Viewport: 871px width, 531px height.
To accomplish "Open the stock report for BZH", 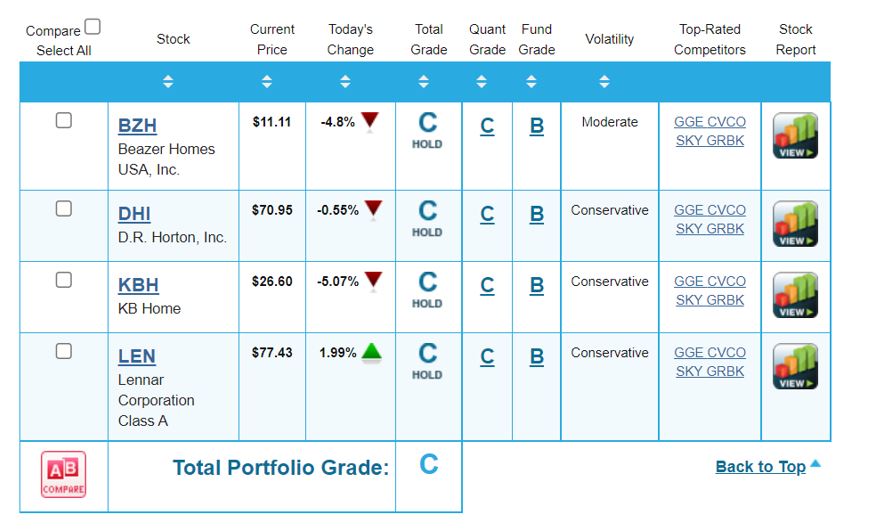I will tap(795, 136).
